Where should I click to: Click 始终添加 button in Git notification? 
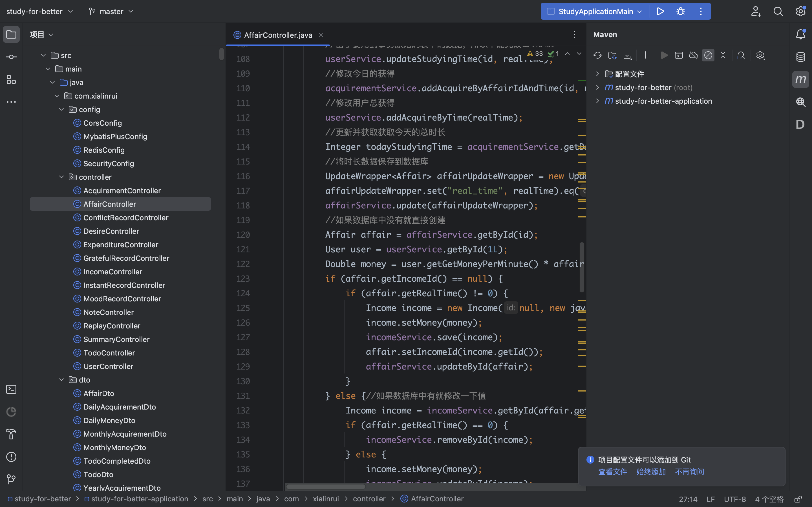651,472
